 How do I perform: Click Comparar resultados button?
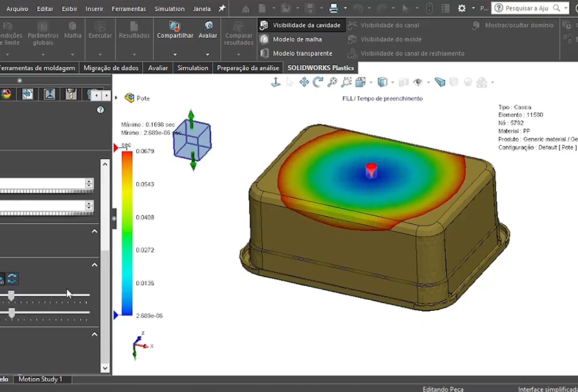[239, 34]
